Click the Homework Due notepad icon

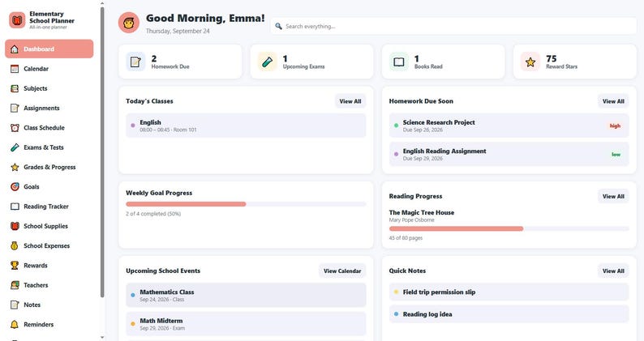(x=135, y=62)
